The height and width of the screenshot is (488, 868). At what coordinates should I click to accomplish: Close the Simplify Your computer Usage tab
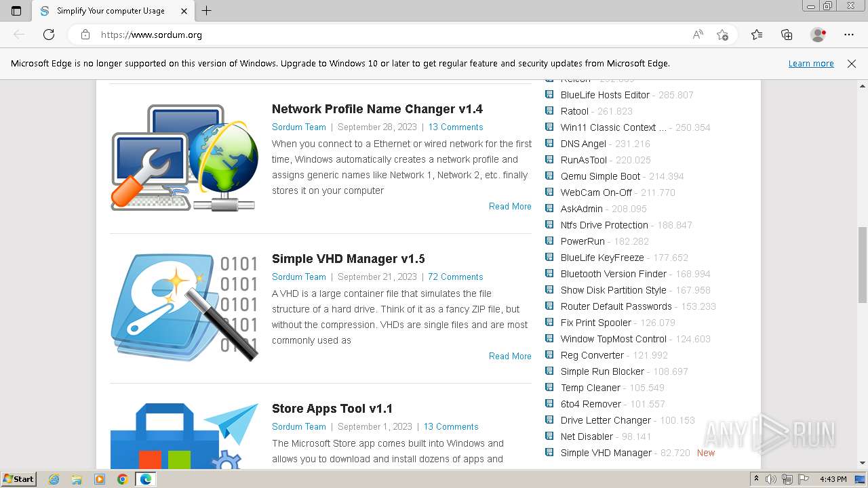(184, 11)
